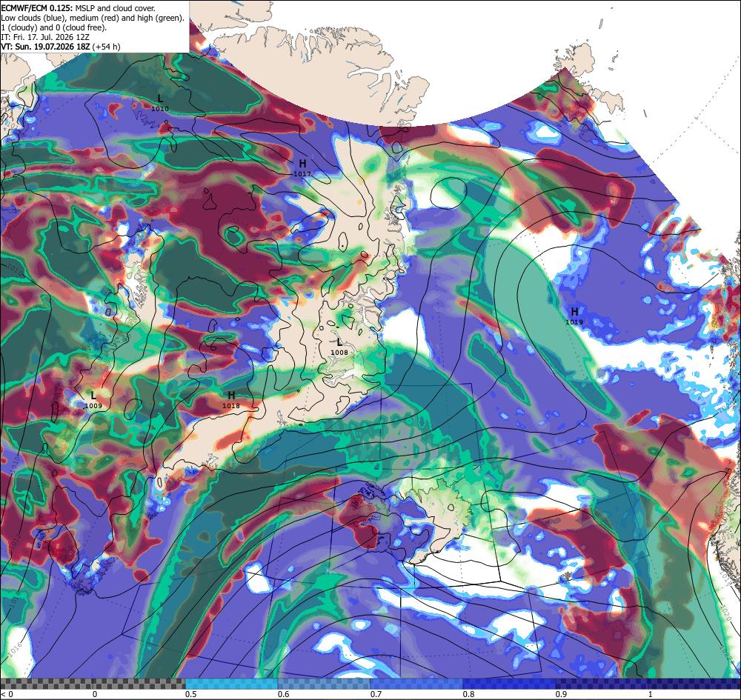This screenshot has height=700, width=741.
Task: Click the legend label '0.9'
Action: tap(561, 694)
